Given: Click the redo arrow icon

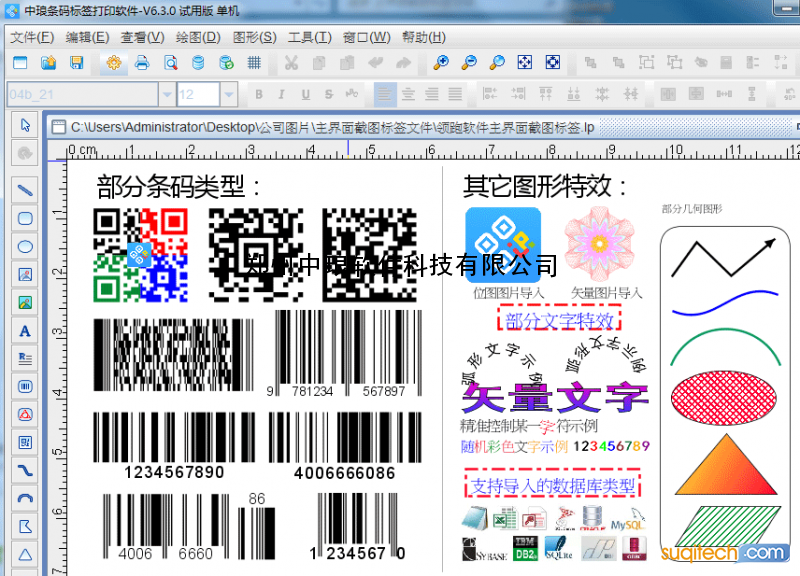Looking at the screenshot, I should click(404, 63).
